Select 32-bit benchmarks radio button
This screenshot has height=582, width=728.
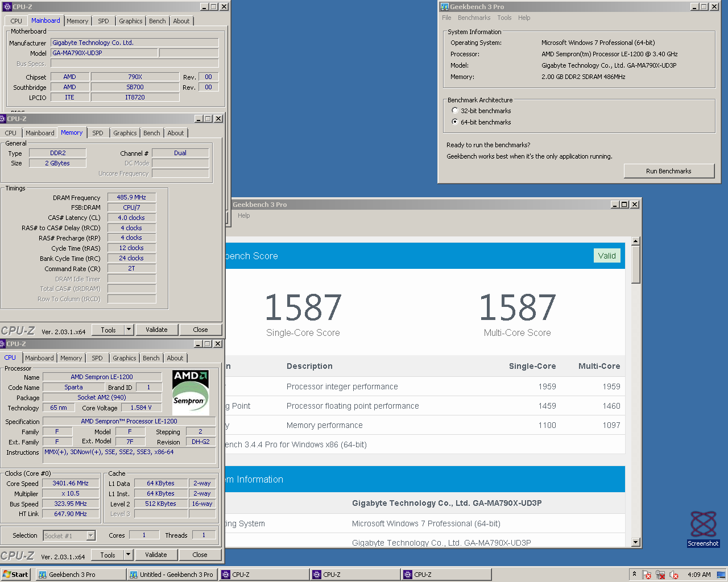pos(455,110)
